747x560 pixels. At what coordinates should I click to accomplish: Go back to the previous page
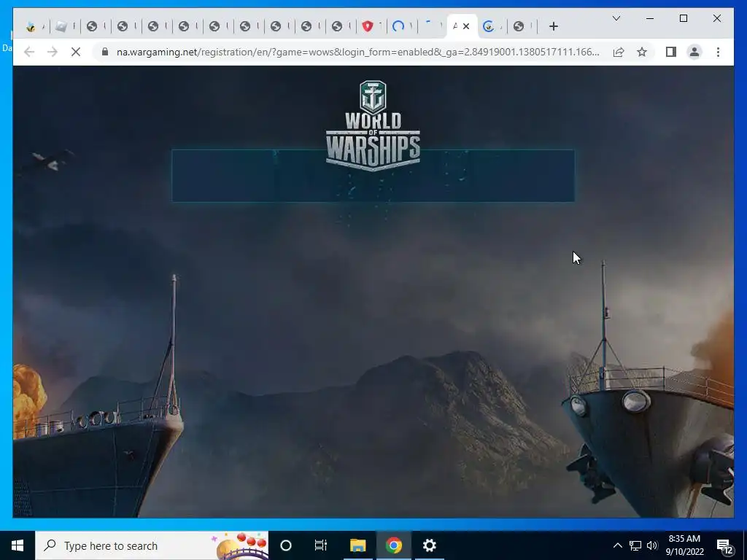tap(29, 52)
